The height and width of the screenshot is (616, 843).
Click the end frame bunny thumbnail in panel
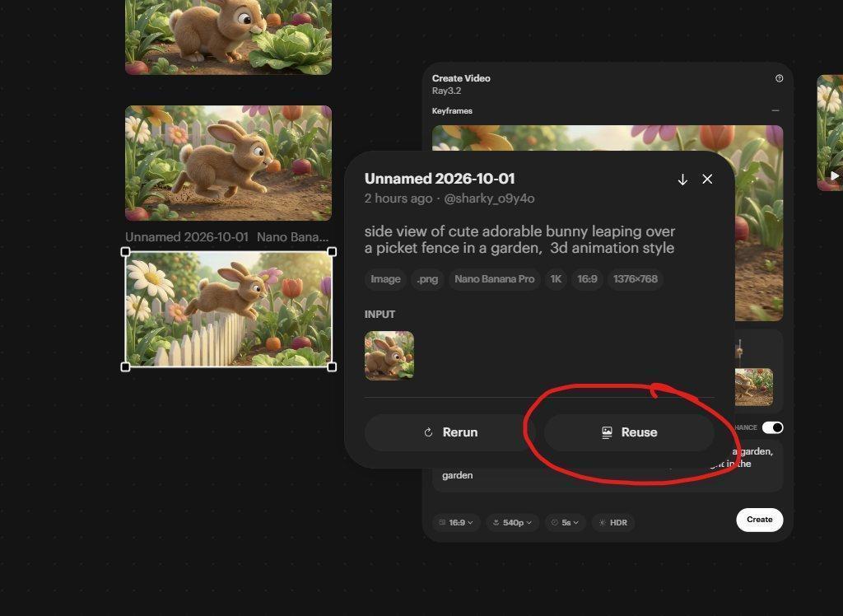pyautogui.click(x=754, y=387)
